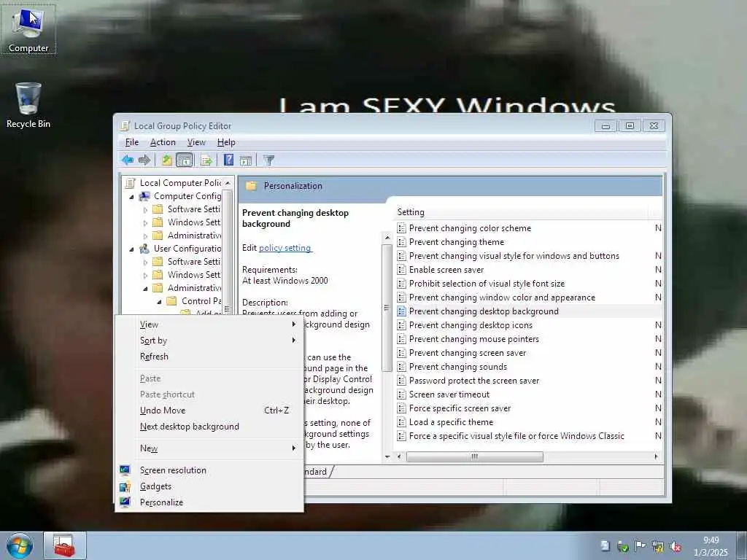Viewport: 747px width, 560px height.
Task: Click the taskbar clock showing 9:49
Action: (711, 546)
